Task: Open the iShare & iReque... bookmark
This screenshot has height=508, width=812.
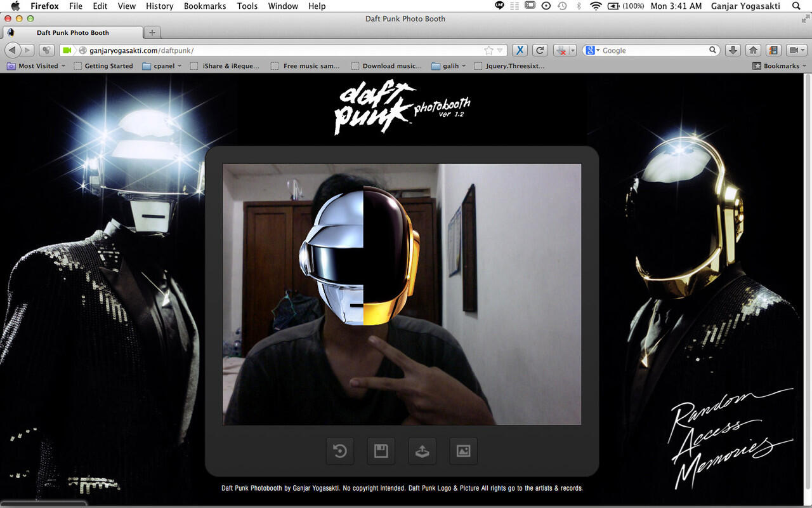Action: (x=225, y=65)
